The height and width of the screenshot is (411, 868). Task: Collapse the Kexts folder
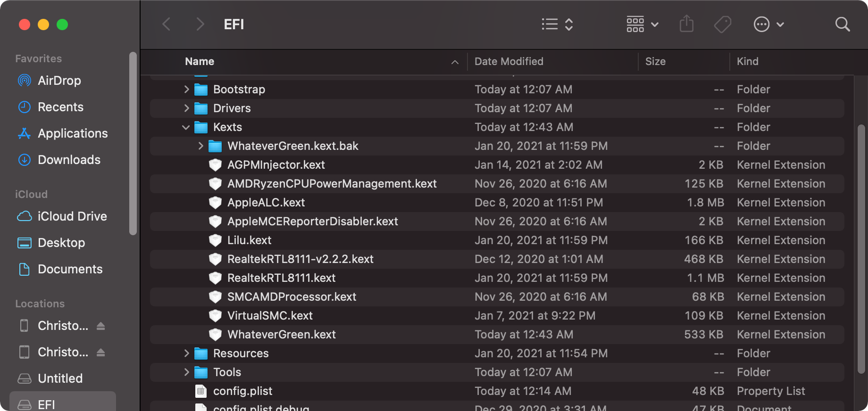tap(186, 127)
